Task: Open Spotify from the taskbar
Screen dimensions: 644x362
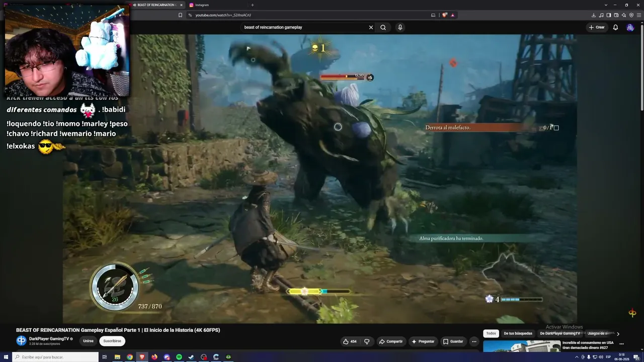Action: [179, 357]
